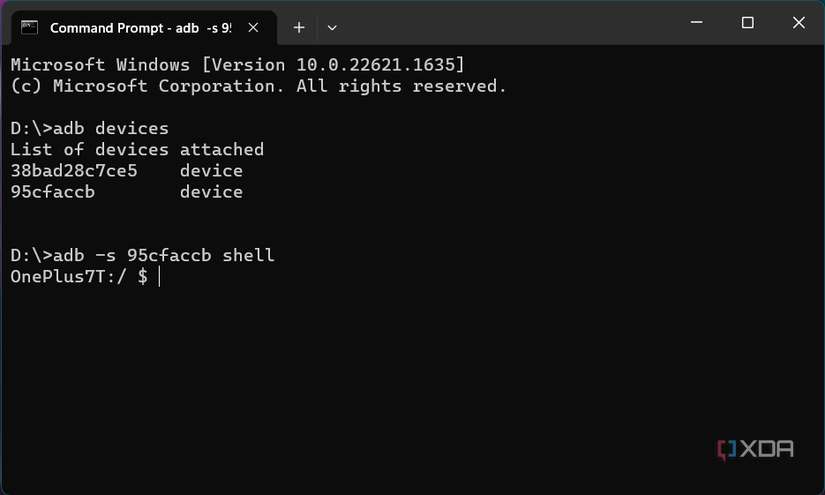Open a new terminal tab
Screen dimensions: 825x495
coord(298,27)
